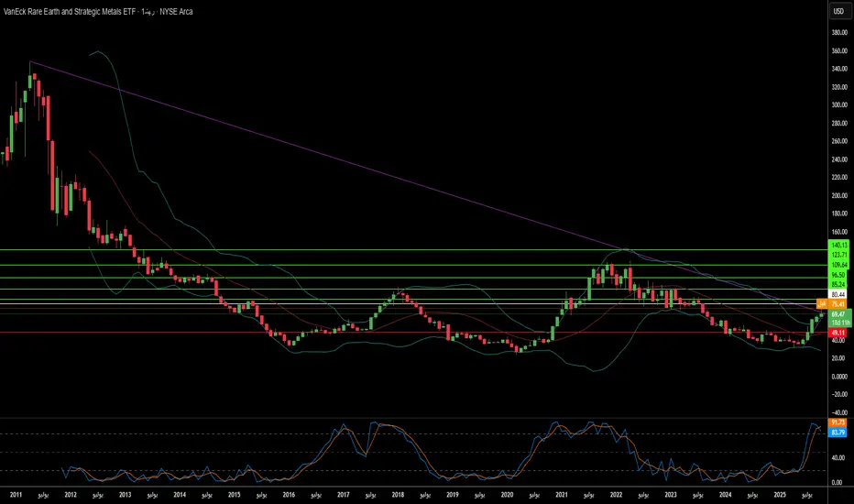Viewport: 854px width, 504px height.
Task: Click the 2025 label on time axis
Action: pyautogui.click(x=779, y=496)
